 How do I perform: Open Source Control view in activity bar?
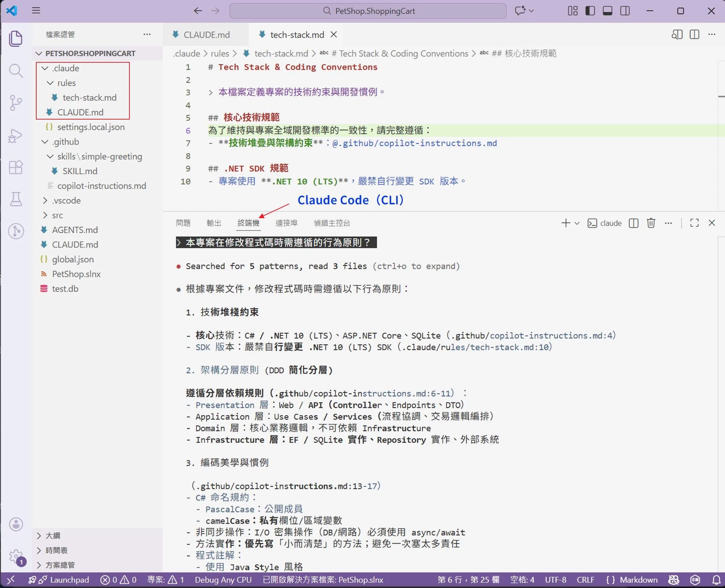pyautogui.click(x=16, y=103)
